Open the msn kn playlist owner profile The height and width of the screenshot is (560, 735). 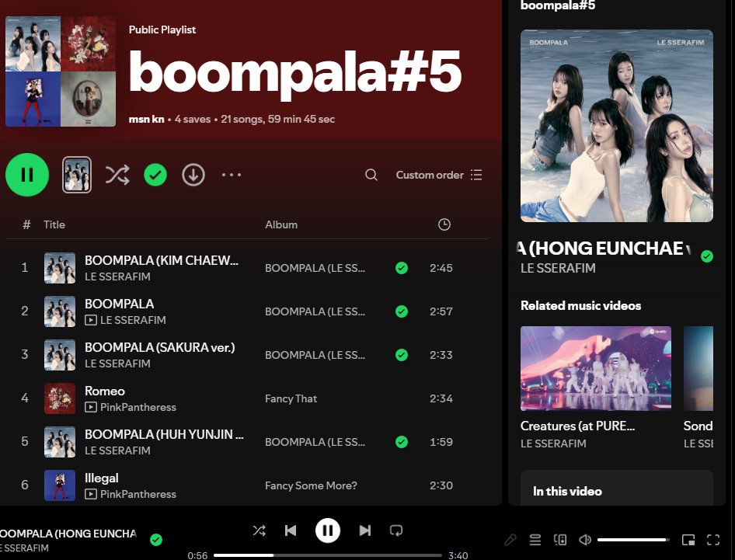(146, 119)
